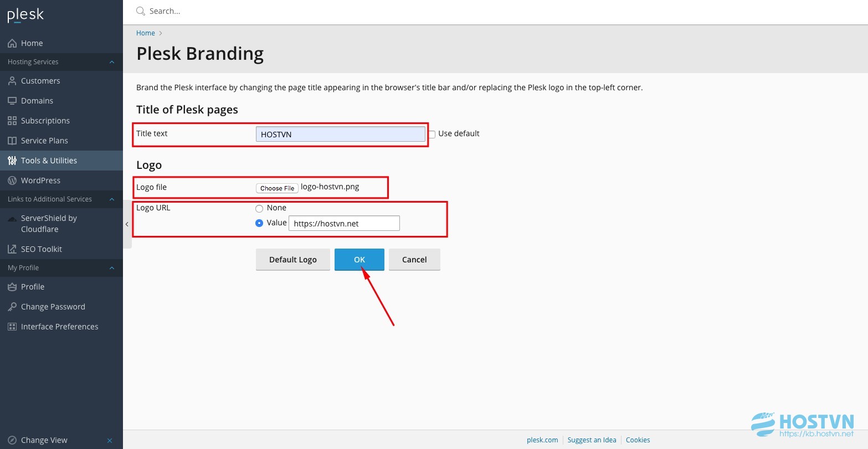Screen dimensions: 868x449
Task: Click the search magnifier icon
Action: click(141, 11)
